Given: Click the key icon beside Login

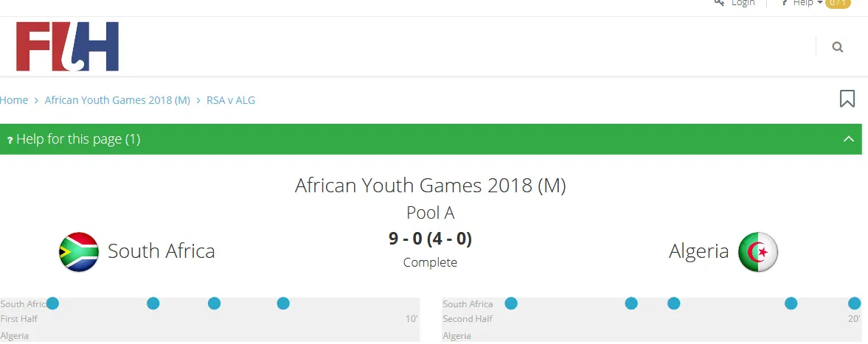Looking at the screenshot, I should [719, 3].
